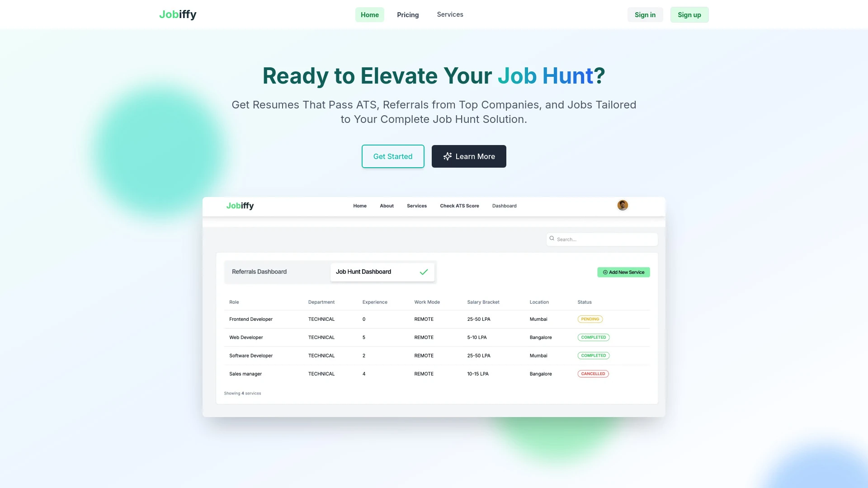Expand the Dashboard menu item
Image resolution: width=868 pixels, height=488 pixels.
[504, 206]
